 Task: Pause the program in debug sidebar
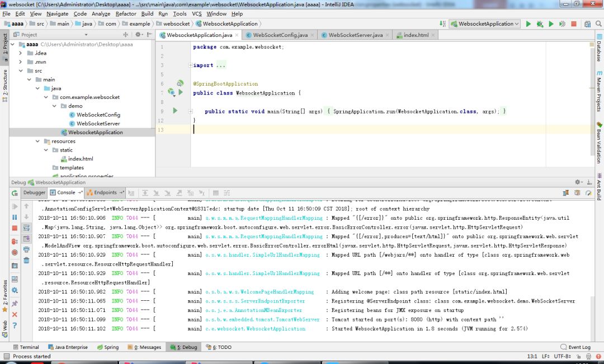coord(15,217)
